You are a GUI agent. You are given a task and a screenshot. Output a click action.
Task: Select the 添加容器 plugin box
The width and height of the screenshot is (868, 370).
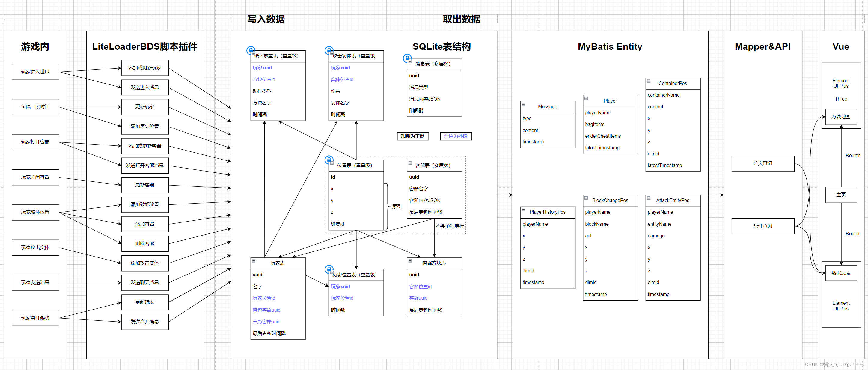click(145, 224)
